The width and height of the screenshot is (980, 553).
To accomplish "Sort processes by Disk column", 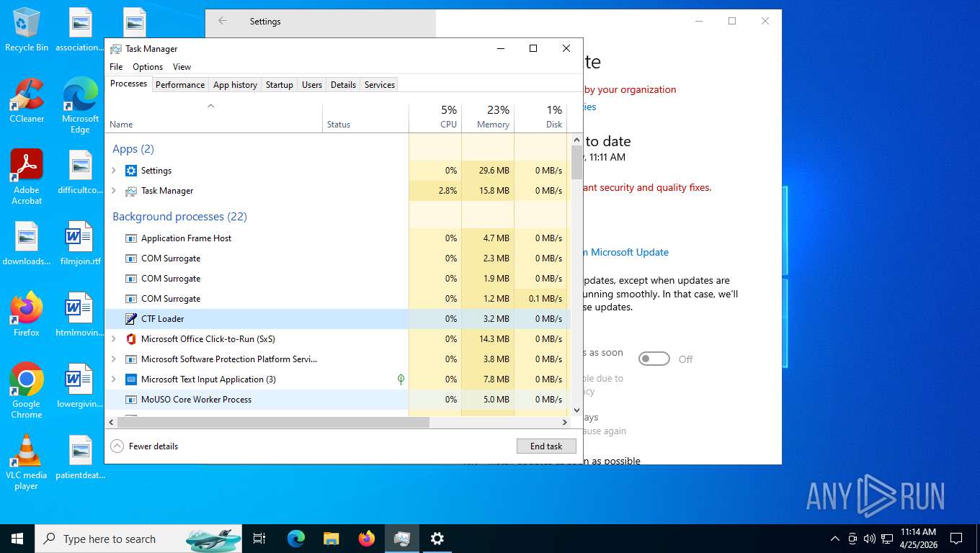I will click(540, 117).
